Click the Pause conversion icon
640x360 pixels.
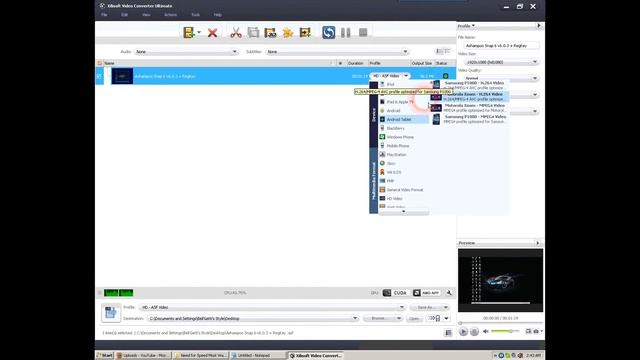click(346, 33)
